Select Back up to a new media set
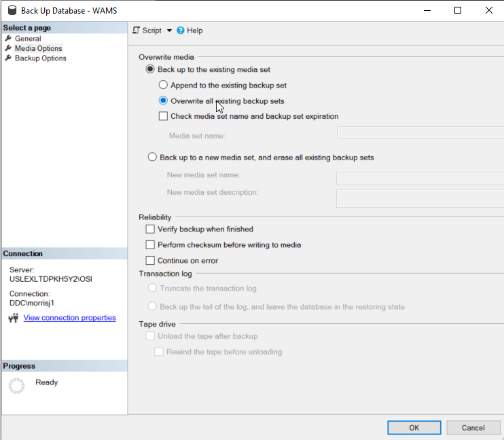504x440 pixels. tap(152, 157)
